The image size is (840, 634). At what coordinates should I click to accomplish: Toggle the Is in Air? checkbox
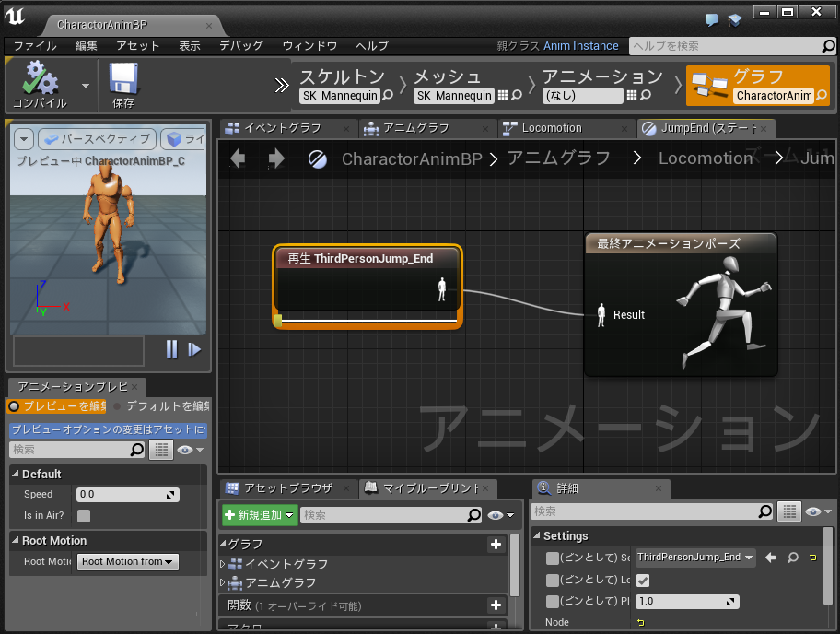(84, 515)
